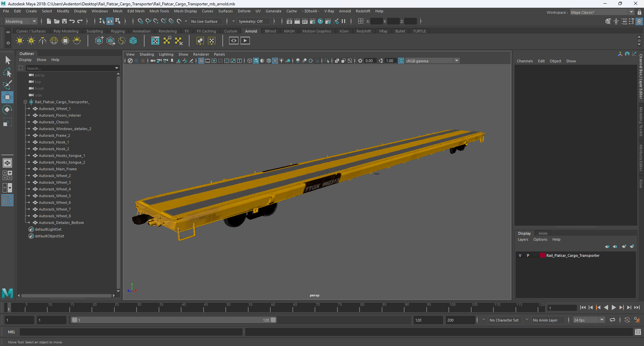Open the sRGB gamma view transform dropdown
The width and height of the screenshot is (644, 346).
432,61
